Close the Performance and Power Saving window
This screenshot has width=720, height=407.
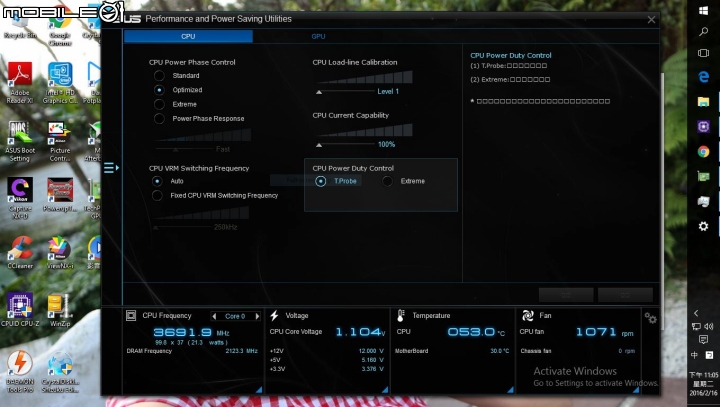pos(651,20)
